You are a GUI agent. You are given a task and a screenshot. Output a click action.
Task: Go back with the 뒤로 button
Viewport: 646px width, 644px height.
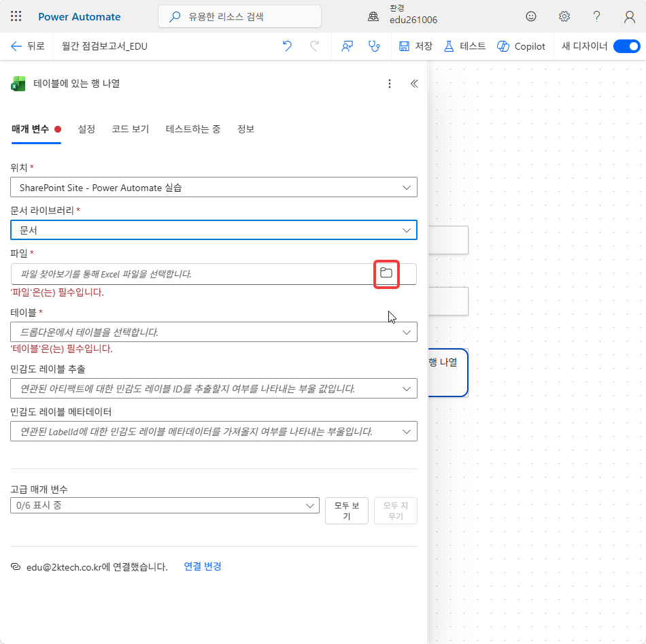pos(27,46)
